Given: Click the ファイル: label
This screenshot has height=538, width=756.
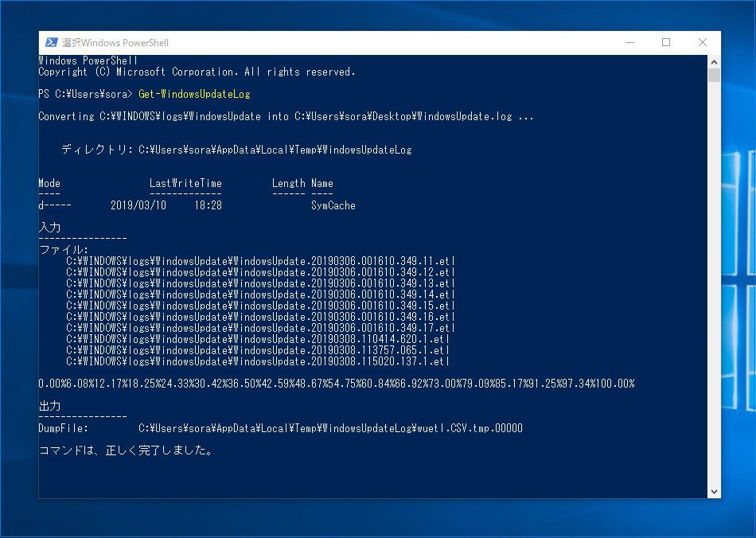Looking at the screenshot, I should pyautogui.click(x=64, y=250).
